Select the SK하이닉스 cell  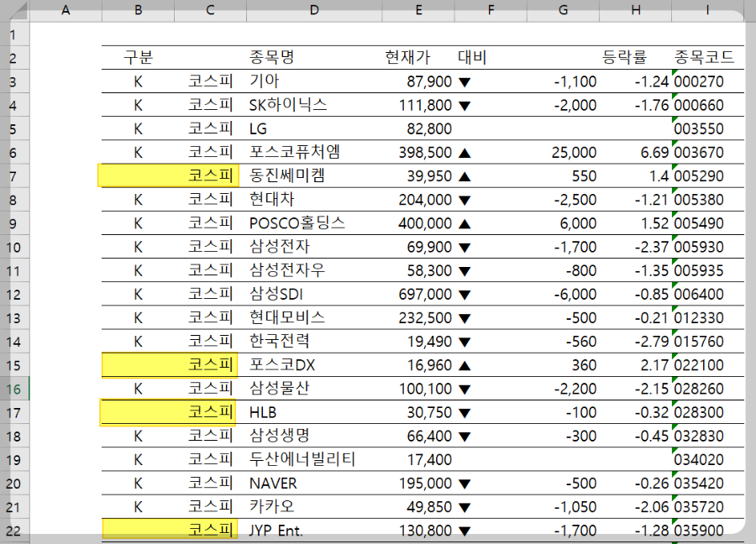pos(314,105)
